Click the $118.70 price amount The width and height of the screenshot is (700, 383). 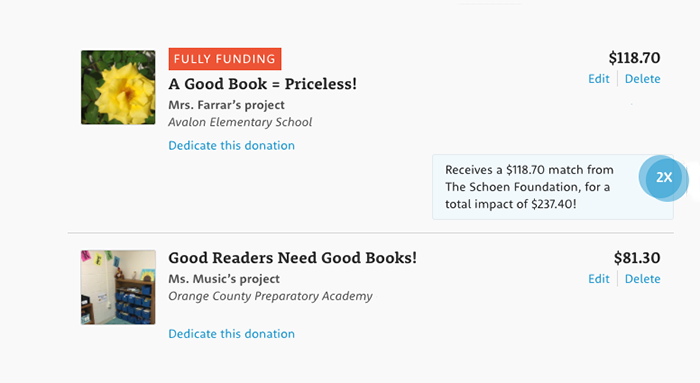click(634, 58)
